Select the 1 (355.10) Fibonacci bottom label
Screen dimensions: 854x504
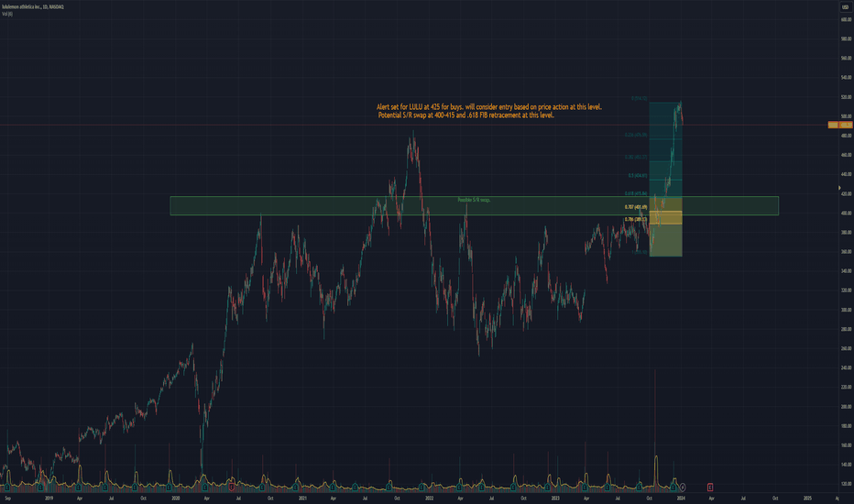point(640,252)
